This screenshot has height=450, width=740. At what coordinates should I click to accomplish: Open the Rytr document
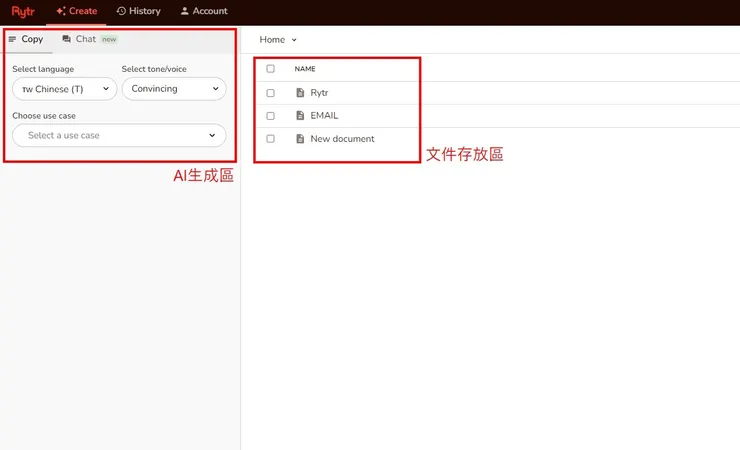point(320,93)
